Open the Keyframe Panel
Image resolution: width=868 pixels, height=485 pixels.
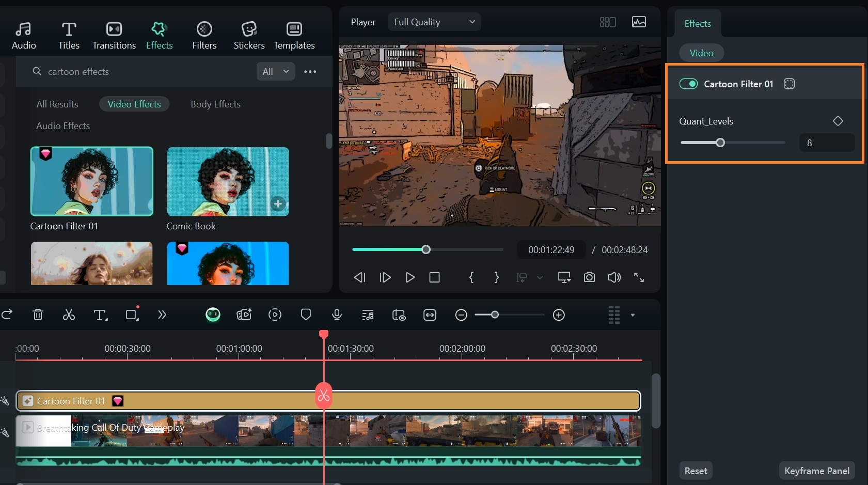coord(816,471)
